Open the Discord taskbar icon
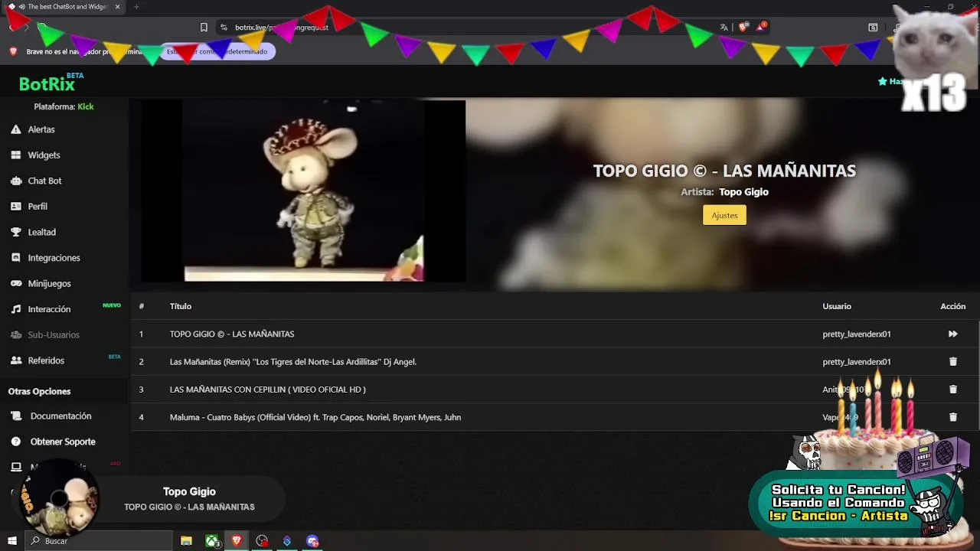 pos(312,541)
